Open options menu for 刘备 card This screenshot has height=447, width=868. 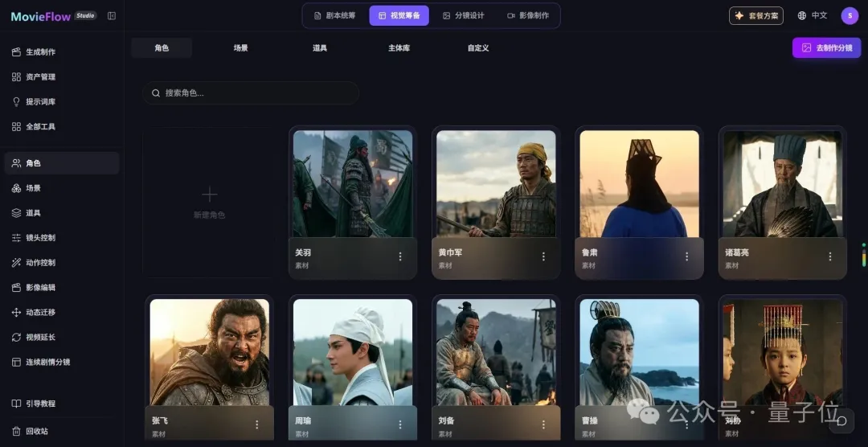(x=543, y=424)
